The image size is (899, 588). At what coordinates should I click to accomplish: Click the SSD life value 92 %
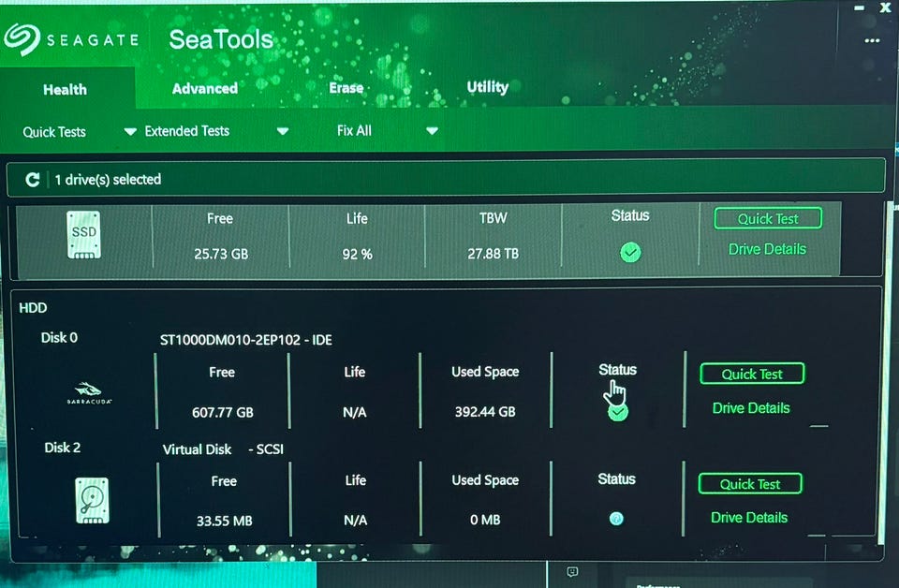(x=357, y=254)
